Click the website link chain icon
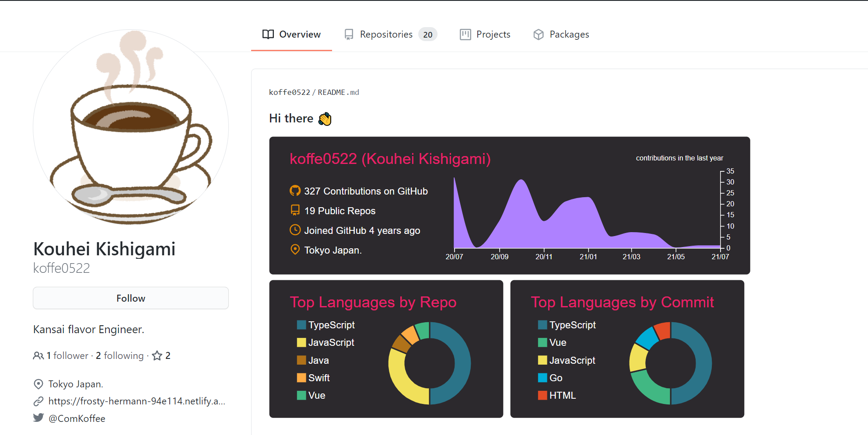This screenshot has width=868, height=435. coord(38,401)
